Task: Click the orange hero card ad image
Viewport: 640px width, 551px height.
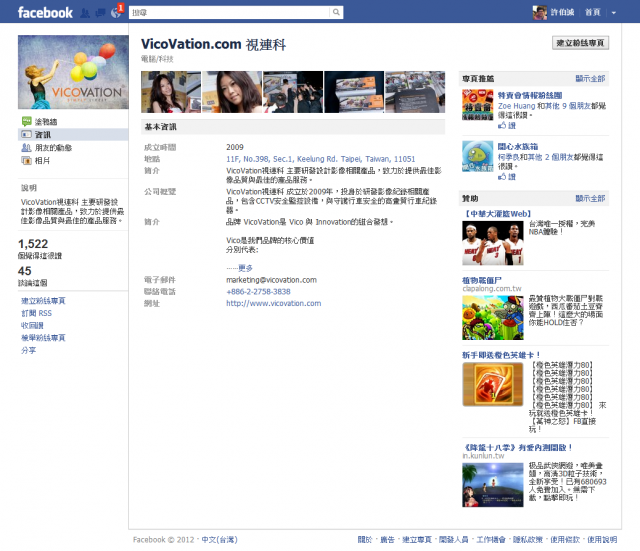Action: tap(493, 384)
